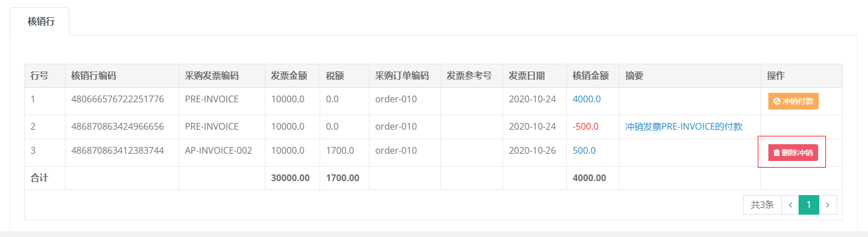Click the red 删除冲销 button
Viewport: 868px width, 237px height.
tap(793, 152)
